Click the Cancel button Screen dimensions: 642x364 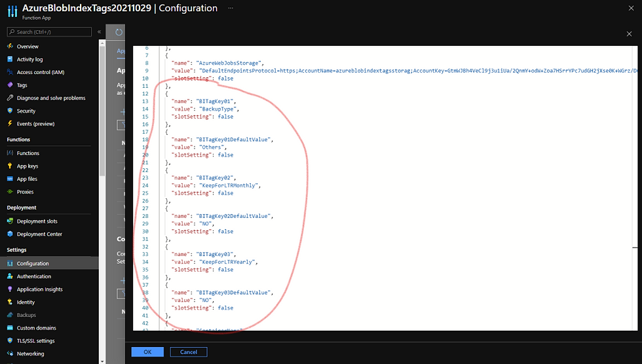(x=189, y=352)
